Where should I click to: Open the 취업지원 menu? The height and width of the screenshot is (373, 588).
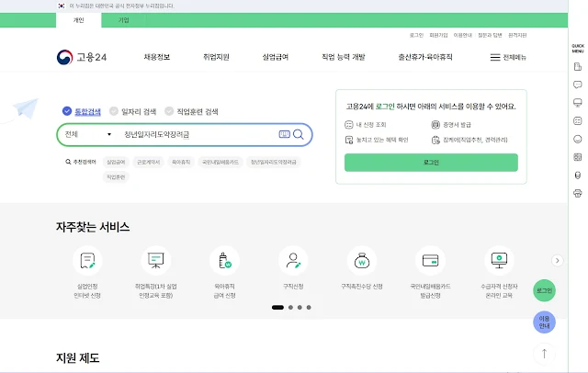point(216,57)
